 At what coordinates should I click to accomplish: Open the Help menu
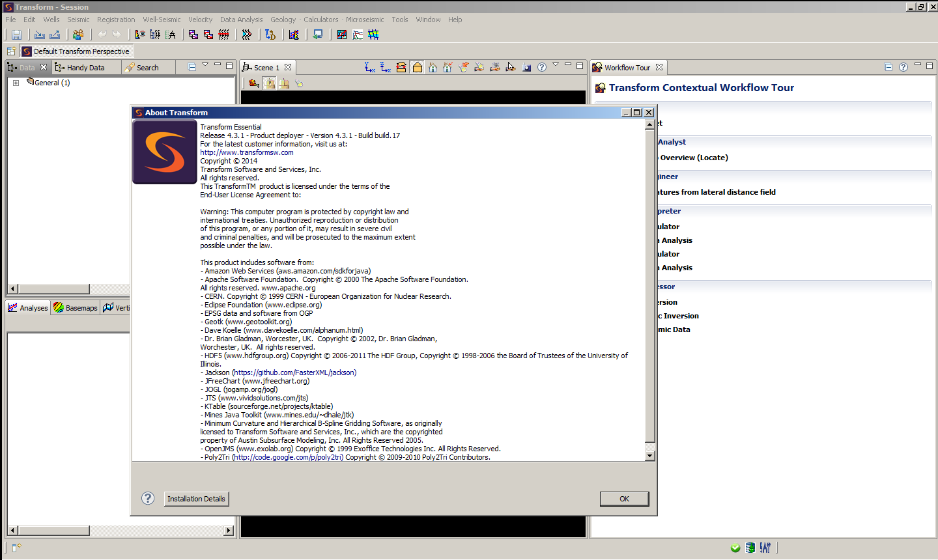(x=455, y=20)
